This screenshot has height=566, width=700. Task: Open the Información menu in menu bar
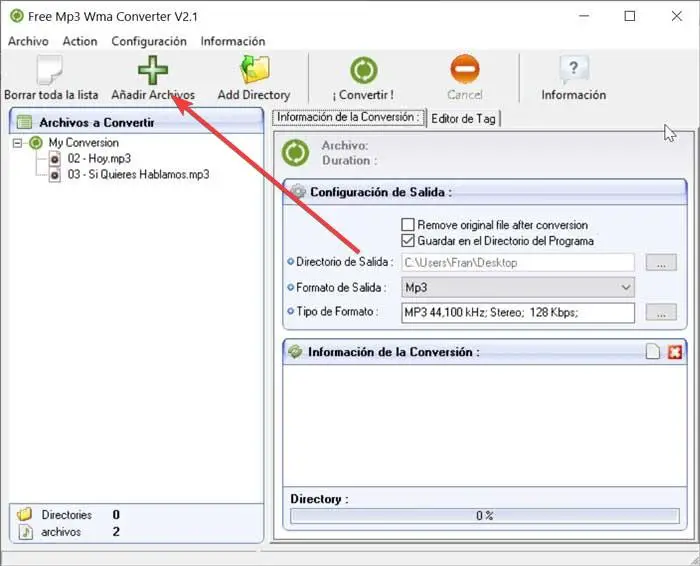[x=233, y=41]
